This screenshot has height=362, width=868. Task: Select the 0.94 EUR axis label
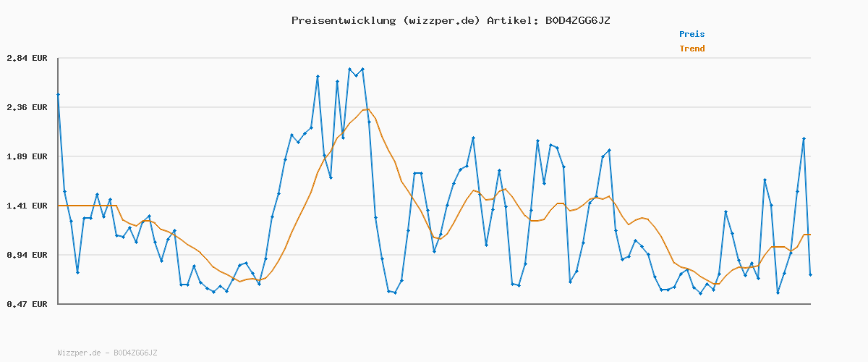click(27, 255)
